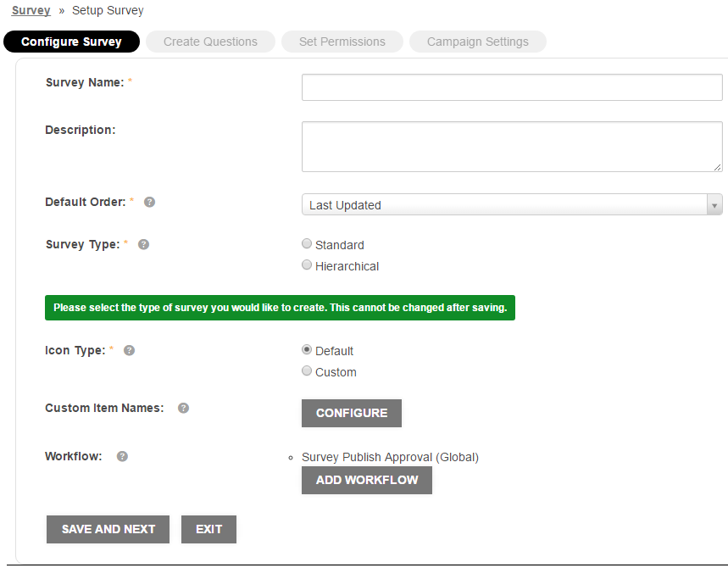Expand the Default Order dropdown arrow
Image resolution: width=728 pixels, height=568 pixels.
click(714, 205)
